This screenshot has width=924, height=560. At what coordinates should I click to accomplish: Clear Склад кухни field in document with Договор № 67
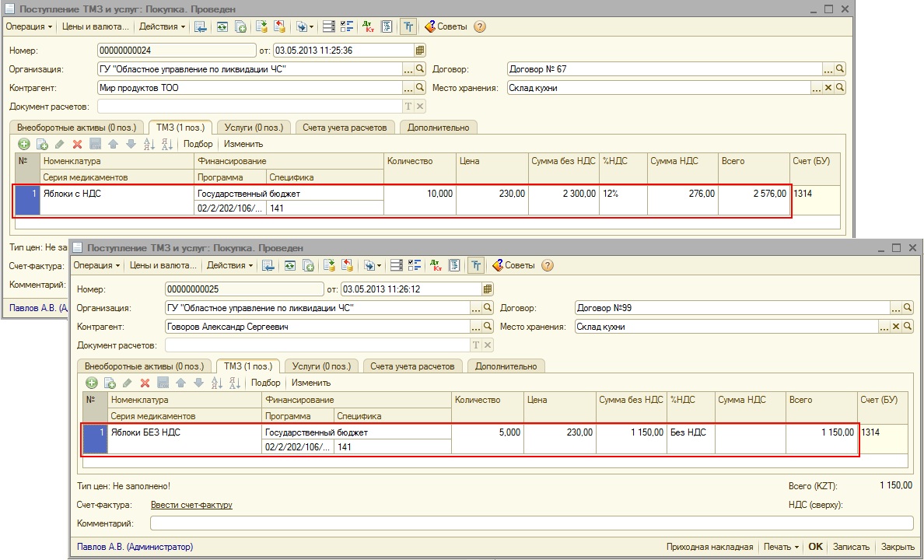[828, 88]
